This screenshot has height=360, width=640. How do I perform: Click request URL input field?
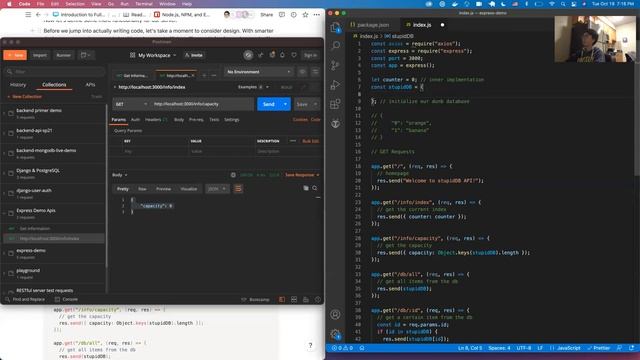(x=202, y=104)
